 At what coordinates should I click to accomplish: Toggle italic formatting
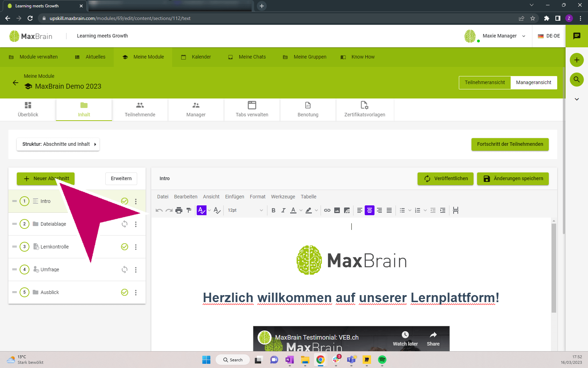283,210
